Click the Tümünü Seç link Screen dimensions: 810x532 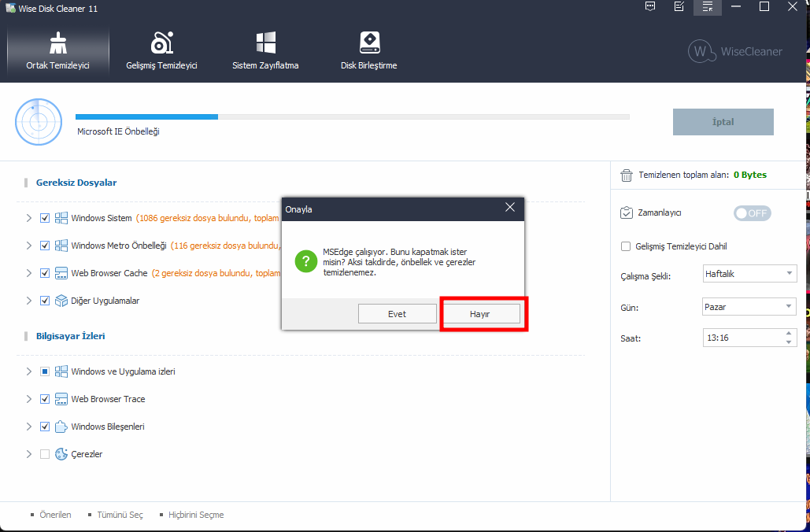coord(120,515)
